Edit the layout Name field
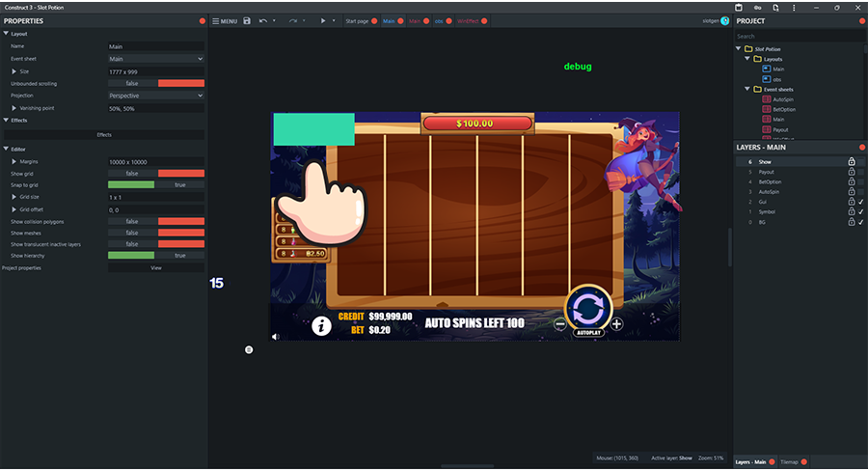 156,46
